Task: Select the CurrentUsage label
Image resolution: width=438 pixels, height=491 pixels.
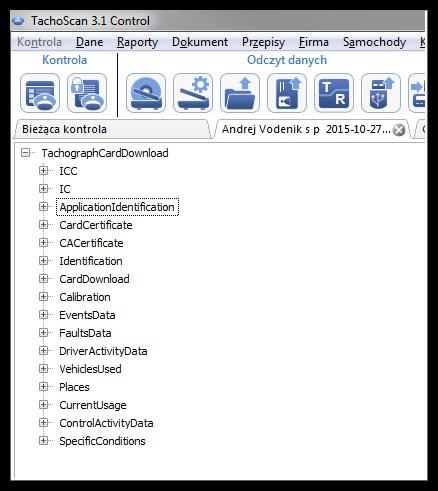Action: (93, 405)
